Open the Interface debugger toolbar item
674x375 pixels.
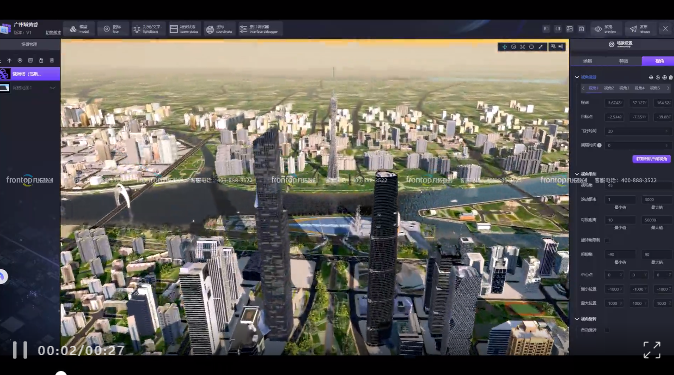(260, 29)
